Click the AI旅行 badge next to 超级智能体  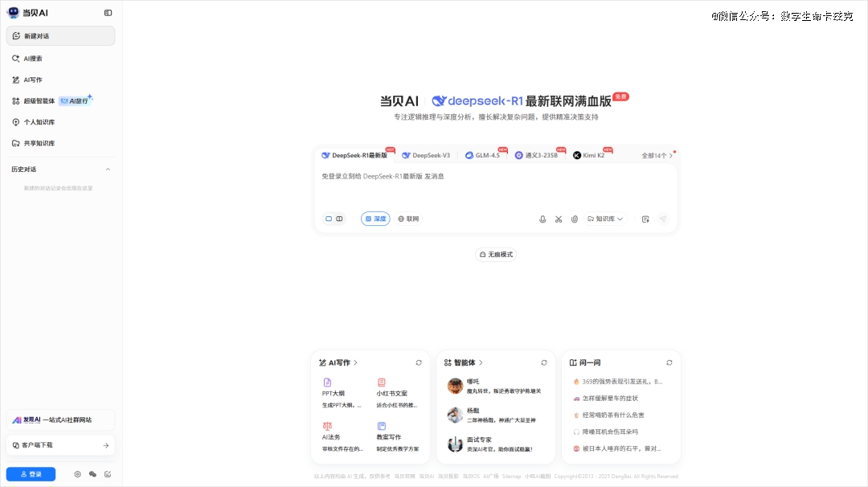click(75, 100)
